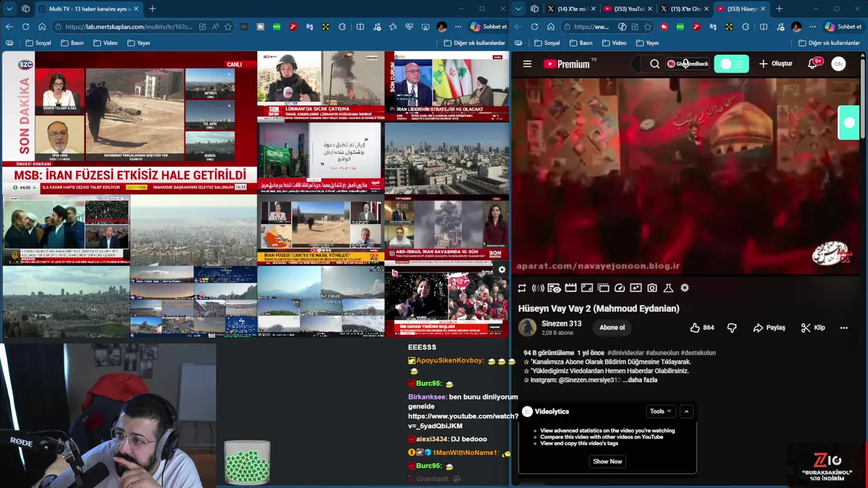This screenshot has width=868, height=488.
Task: Select the SZC 'İran füzesi etkisiz' stream tile
Action: click(129, 122)
